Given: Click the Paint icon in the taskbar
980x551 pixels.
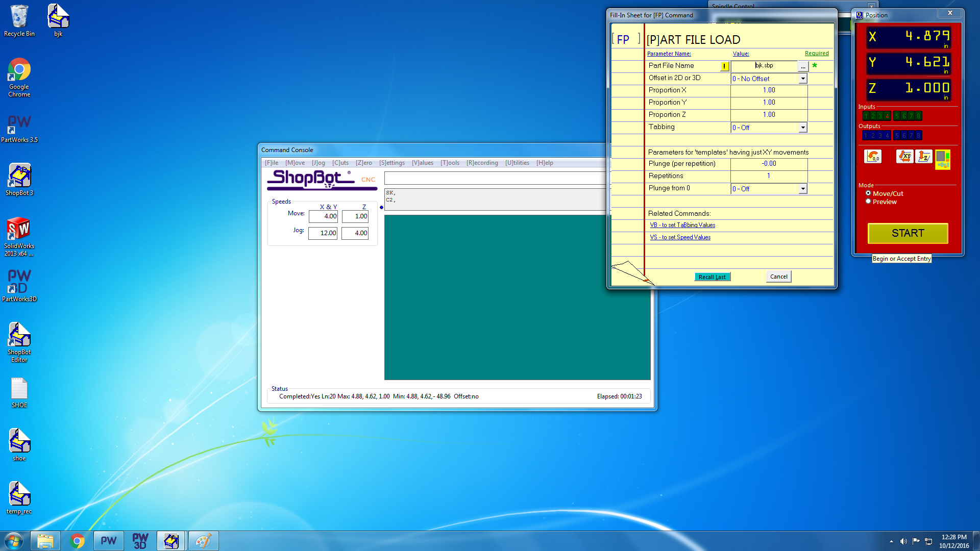Looking at the screenshot, I should click(203, 541).
